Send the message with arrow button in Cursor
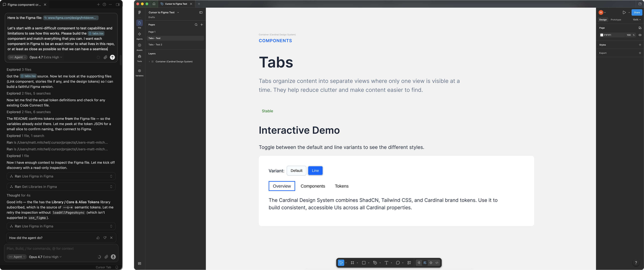644x270 pixels. (113, 57)
